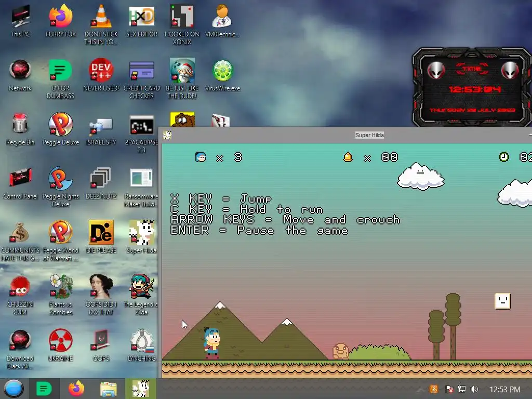532x399 pixels.
Task: Open the green notes app in taskbar
Action: [x=44, y=389]
